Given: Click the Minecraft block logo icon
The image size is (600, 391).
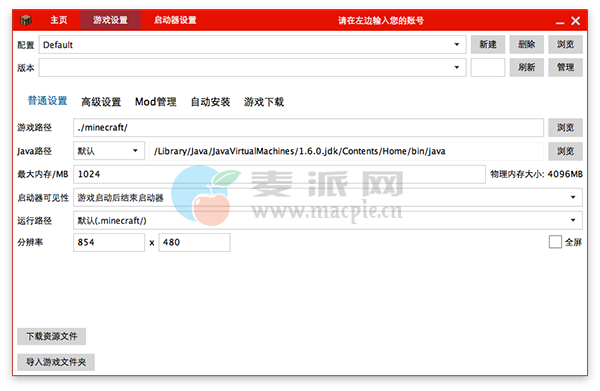Looking at the screenshot, I should click(x=26, y=20).
